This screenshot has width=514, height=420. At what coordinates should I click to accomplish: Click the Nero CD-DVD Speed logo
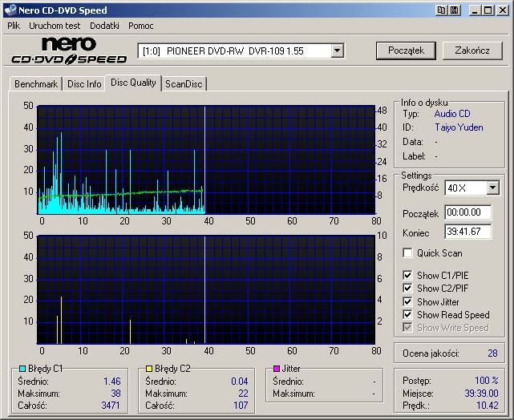(69, 50)
